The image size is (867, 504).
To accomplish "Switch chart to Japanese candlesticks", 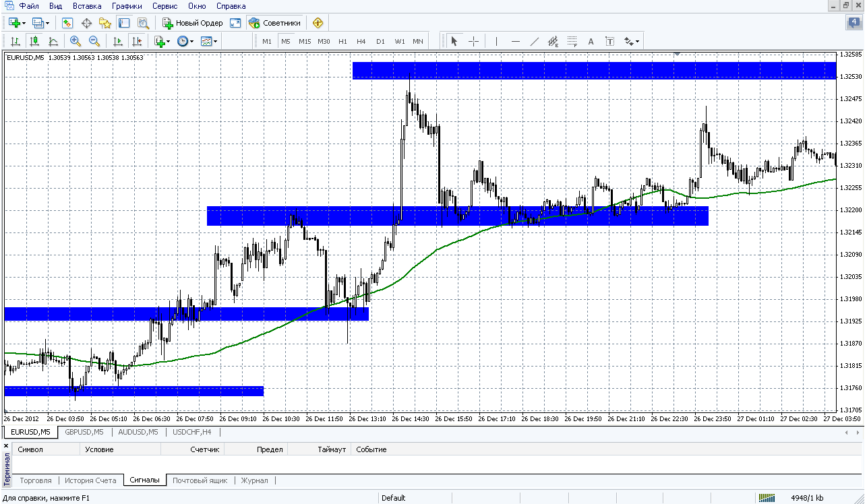I will click(34, 41).
